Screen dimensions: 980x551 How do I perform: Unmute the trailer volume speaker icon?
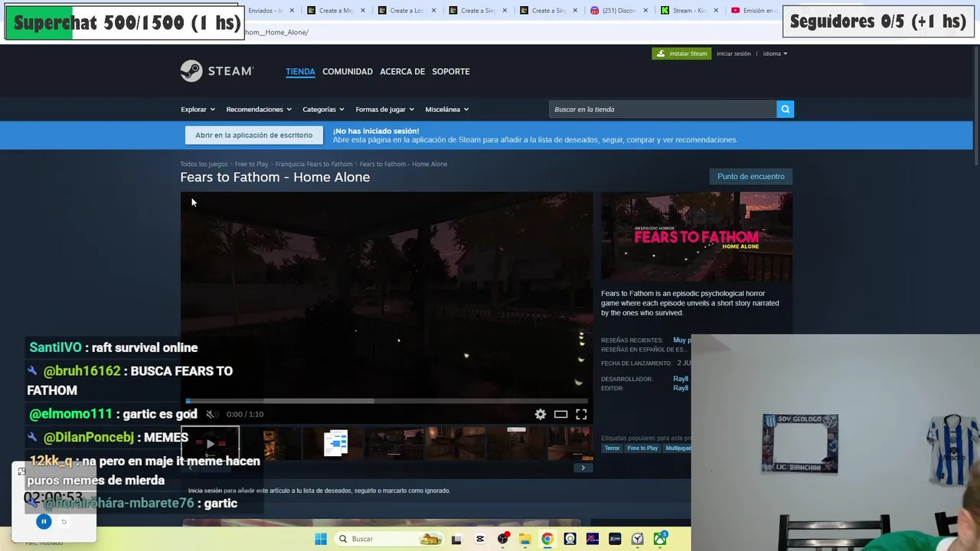211,414
